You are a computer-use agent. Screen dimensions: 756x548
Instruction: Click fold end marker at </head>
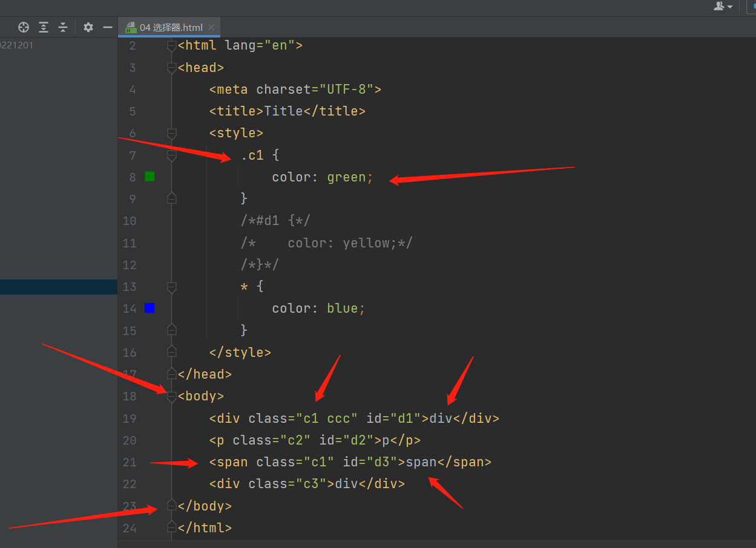172,373
